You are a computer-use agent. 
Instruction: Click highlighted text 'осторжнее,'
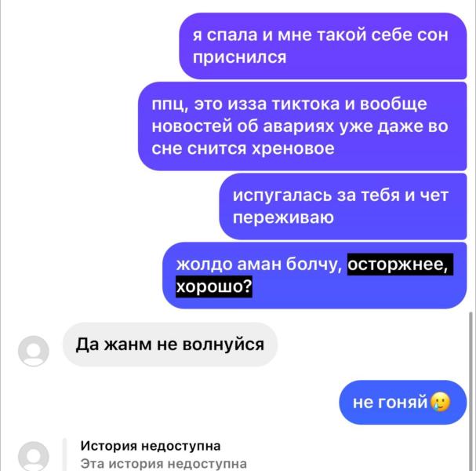[x=400, y=264]
